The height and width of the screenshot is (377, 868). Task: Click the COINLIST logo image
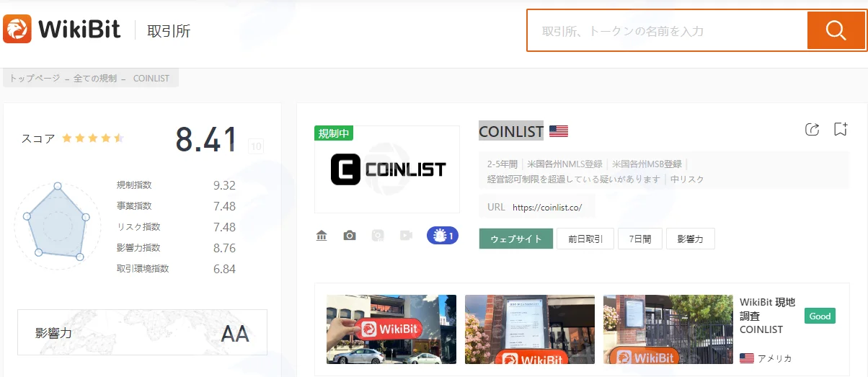click(388, 169)
